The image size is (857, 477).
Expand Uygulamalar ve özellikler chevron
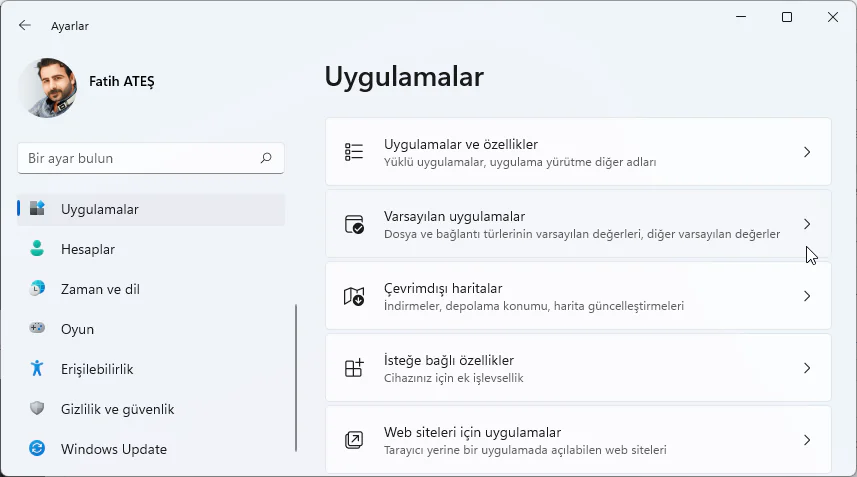(807, 152)
